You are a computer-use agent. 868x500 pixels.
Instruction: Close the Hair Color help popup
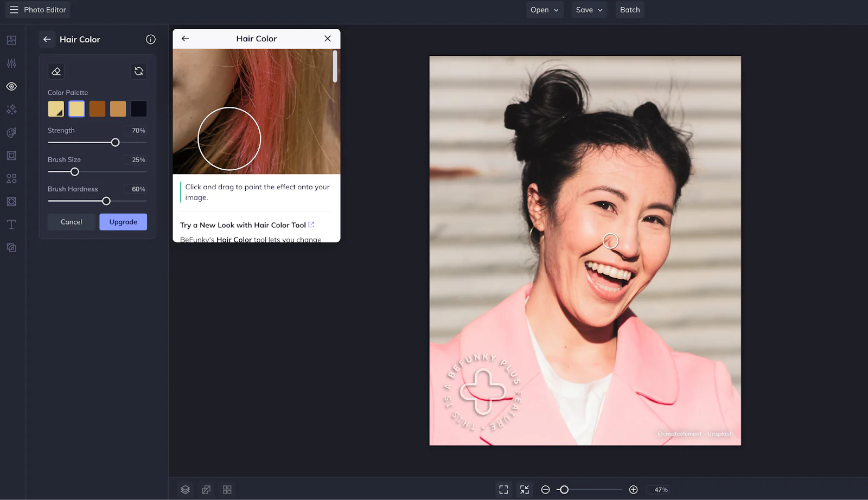[x=328, y=39]
